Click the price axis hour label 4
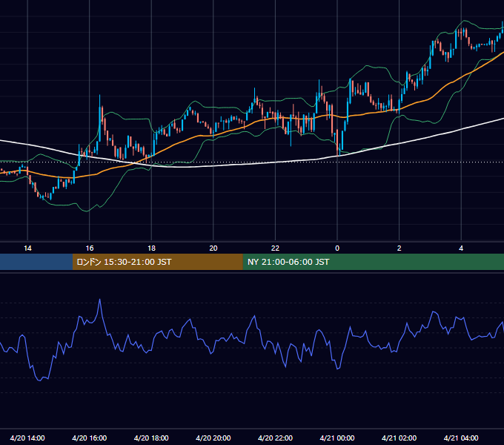This screenshot has height=445, width=504. pyautogui.click(x=461, y=248)
